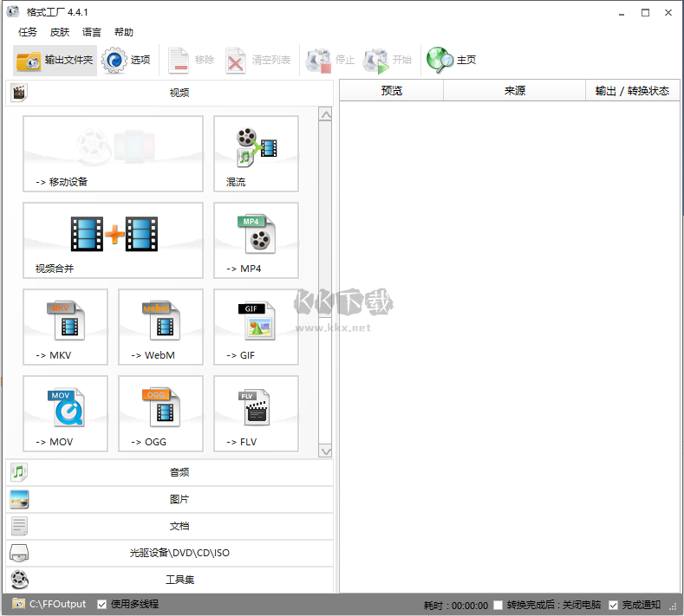The height and width of the screenshot is (616, 684).
Task: Expand the 音频 audio section
Action: tap(170, 472)
